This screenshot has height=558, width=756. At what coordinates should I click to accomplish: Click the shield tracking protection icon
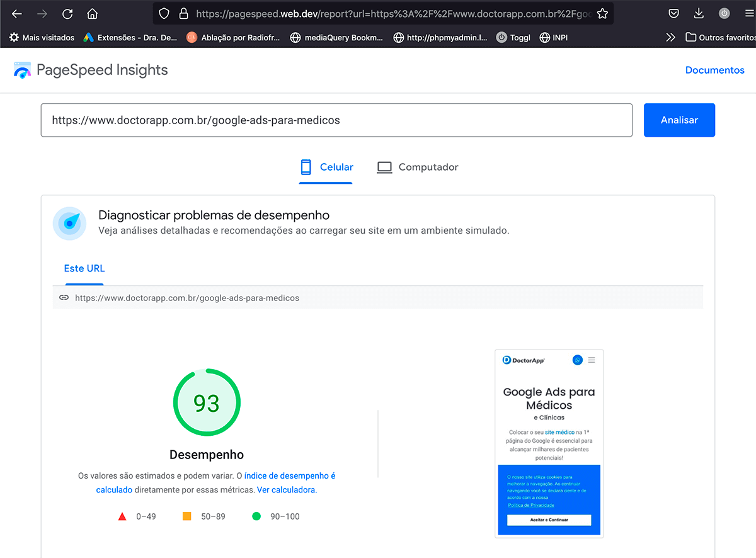point(164,13)
